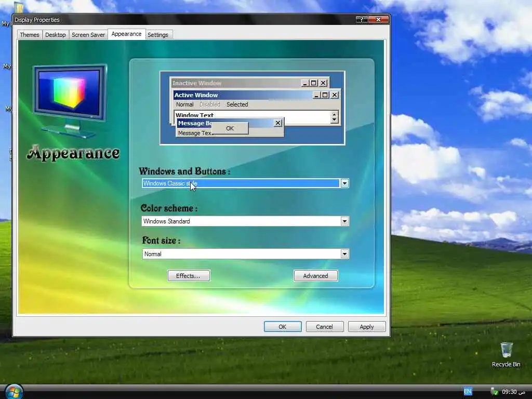
Task: Open the Screen Saver tab
Action: point(88,35)
